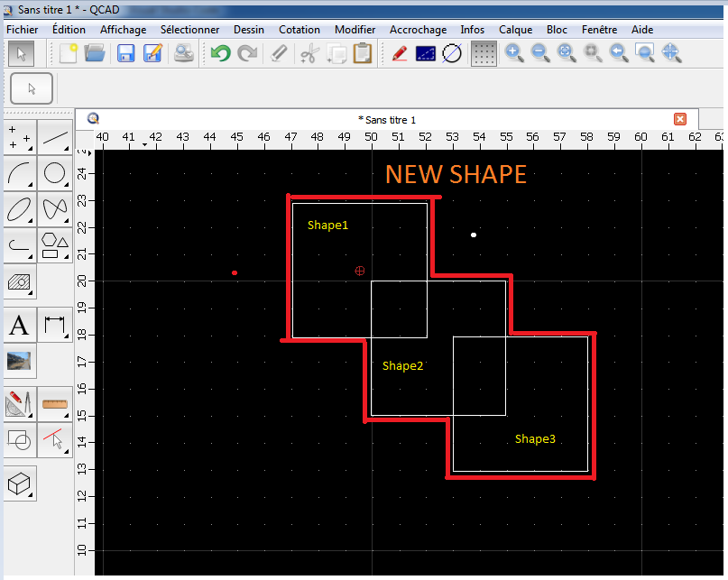Save the drawing with the floppy icon
This screenshot has height=580, width=728.
click(x=125, y=53)
